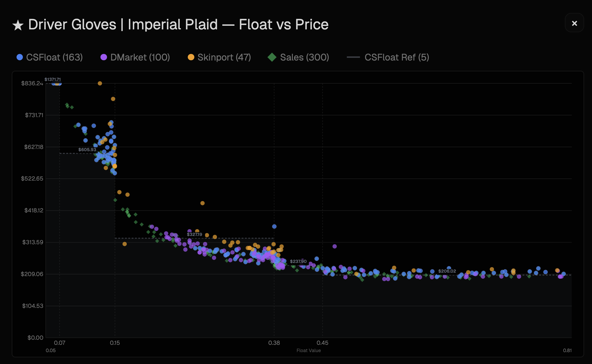Click the $605.93 reference price label
The width and height of the screenshot is (592, 364).
(87, 149)
